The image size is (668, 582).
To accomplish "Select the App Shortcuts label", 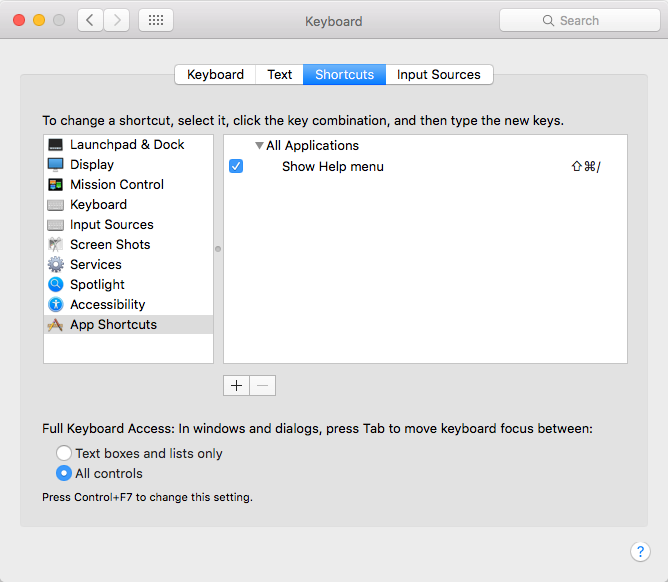I will tap(113, 325).
